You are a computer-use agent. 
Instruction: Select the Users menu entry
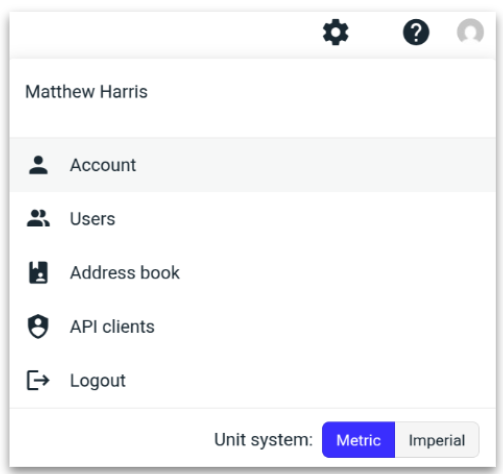pyautogui.click(x=253, y=219)
